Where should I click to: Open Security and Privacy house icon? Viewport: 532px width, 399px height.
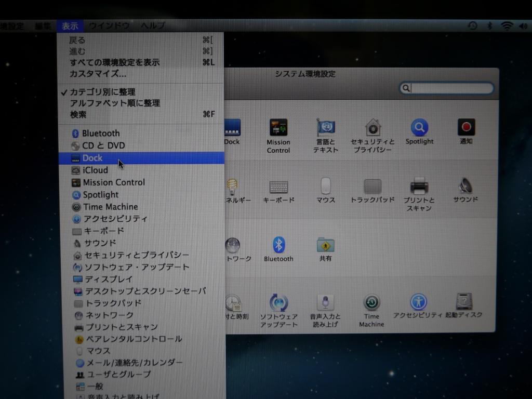pos(373,127)
